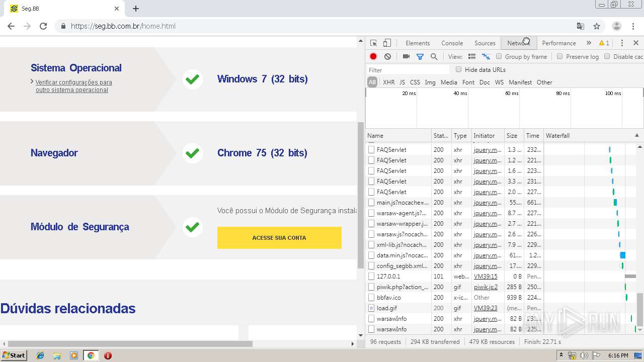Reload the seg.bb.com.br page

43,26
